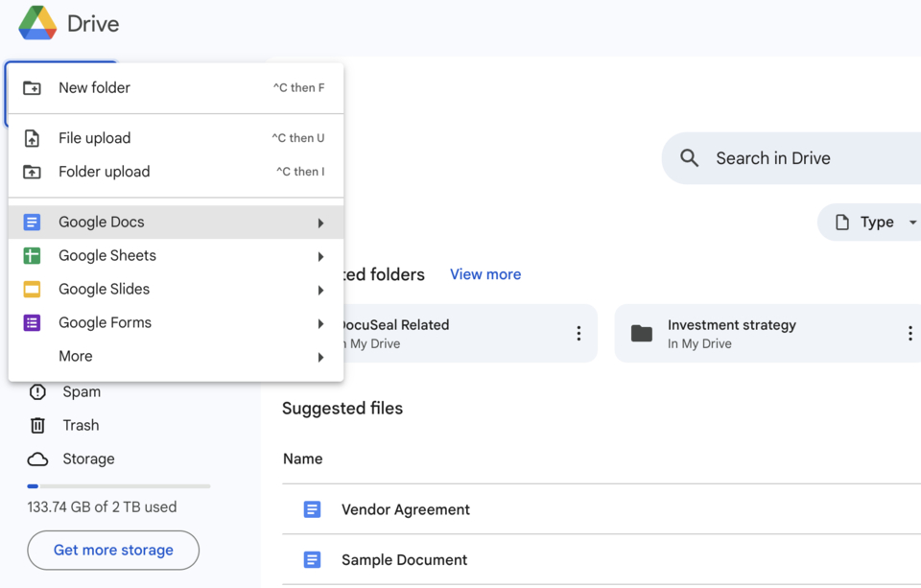Click the storage usage progress bar
The image size is (921, 588).
[119, 486]
